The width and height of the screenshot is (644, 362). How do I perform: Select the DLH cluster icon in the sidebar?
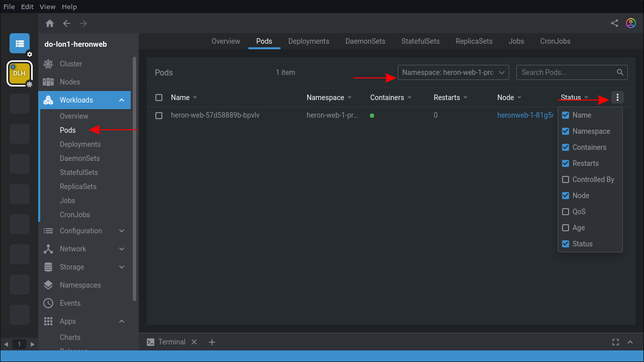click(x=19, y=73)
